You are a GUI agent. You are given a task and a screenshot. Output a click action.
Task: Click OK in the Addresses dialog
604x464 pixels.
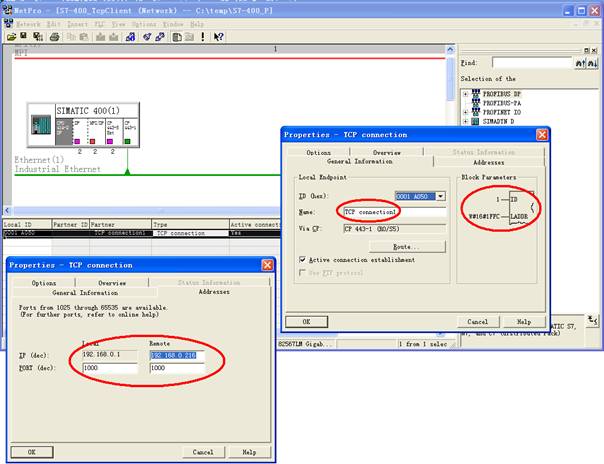[32, 452]
